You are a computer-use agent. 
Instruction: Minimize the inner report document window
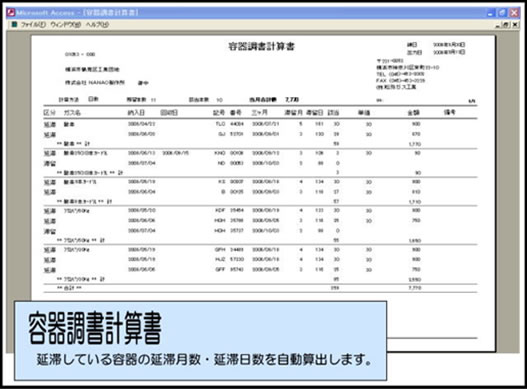coord(498,25)
